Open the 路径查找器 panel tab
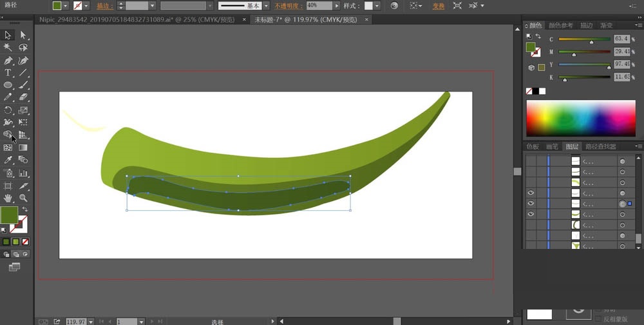Screen dimensions: 644x325 coord(600,146)
